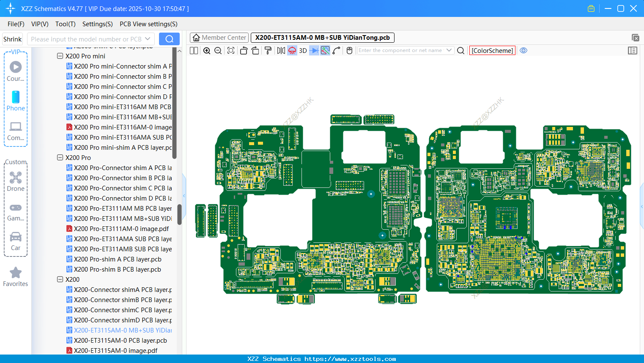The width and height of the screenshot is (644, 363).
Task: Toggle the eye visibility icon beside ColorScheme
Action: coord(523,50)
